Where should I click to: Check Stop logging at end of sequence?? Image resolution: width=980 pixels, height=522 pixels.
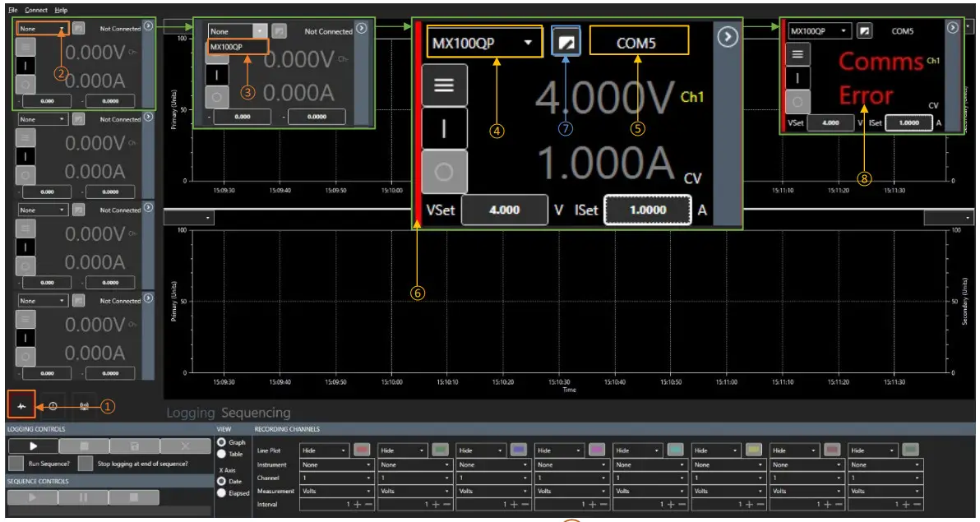click(x=85, y=463)
